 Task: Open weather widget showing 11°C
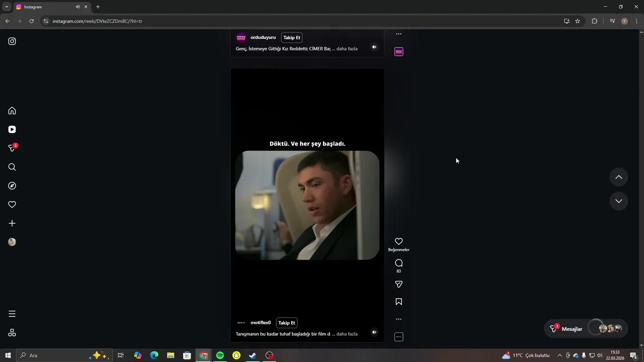click(x=526, y=355)
